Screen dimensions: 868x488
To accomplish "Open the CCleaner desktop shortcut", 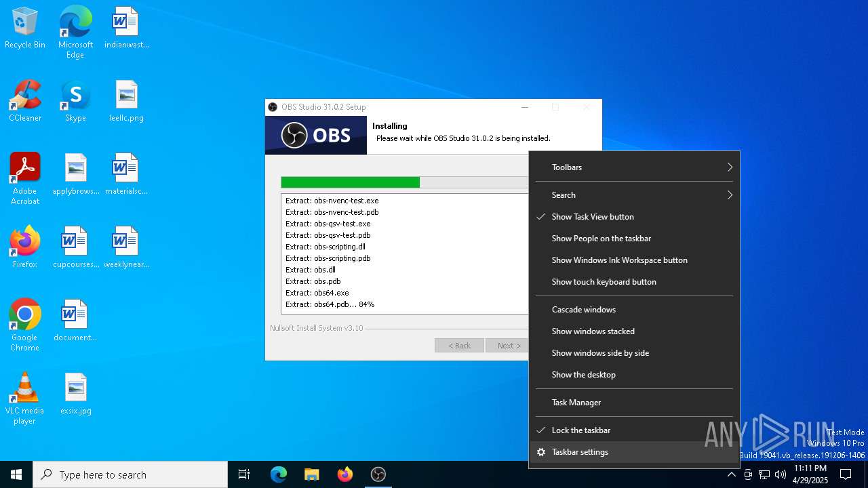I will coord(25,102).
